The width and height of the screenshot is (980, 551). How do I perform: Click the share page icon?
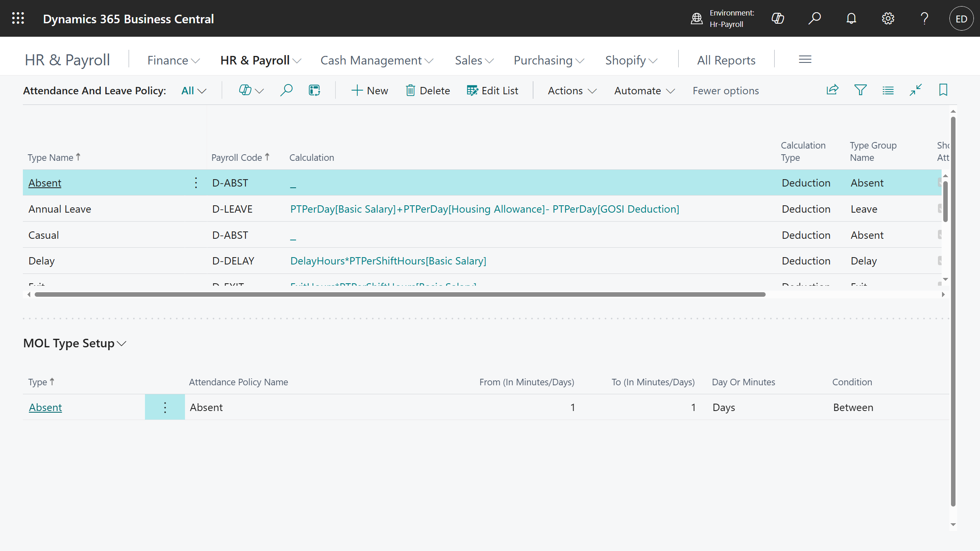(832, 90)
